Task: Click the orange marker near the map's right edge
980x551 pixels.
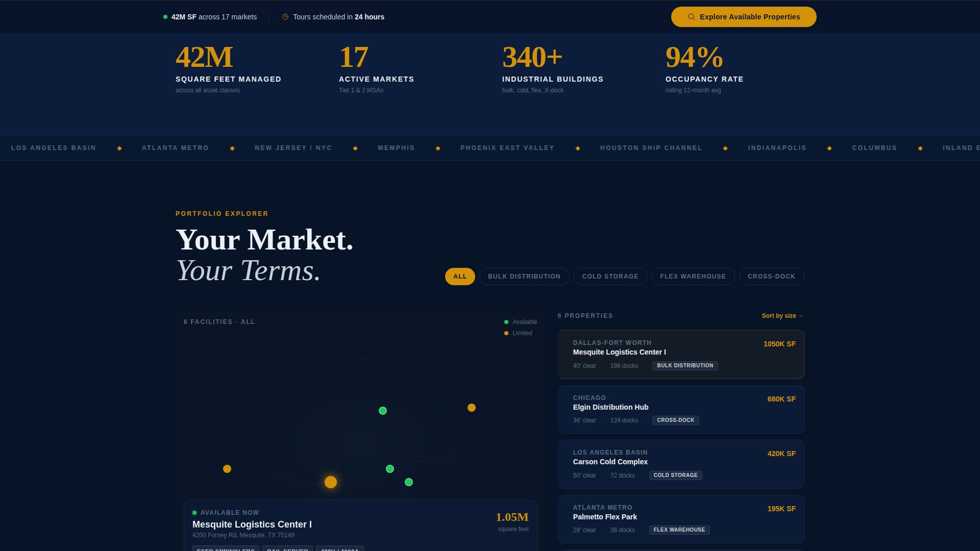Action: pyautogui.click(x=471, y=407)
